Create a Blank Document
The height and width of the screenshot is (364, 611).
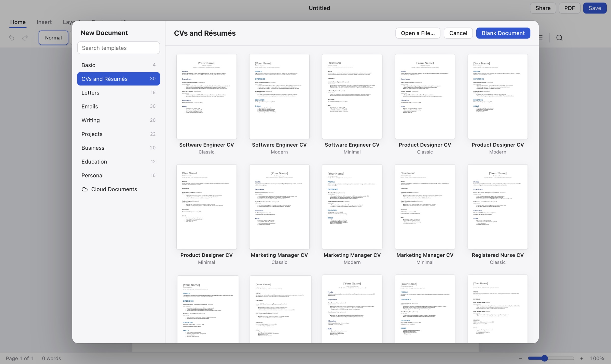503,33
